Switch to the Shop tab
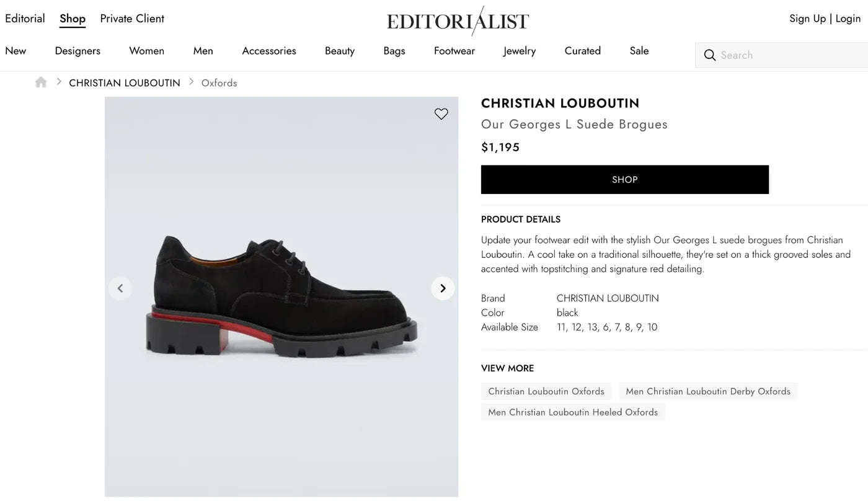The image size is (868, 501). click(72, 19)
